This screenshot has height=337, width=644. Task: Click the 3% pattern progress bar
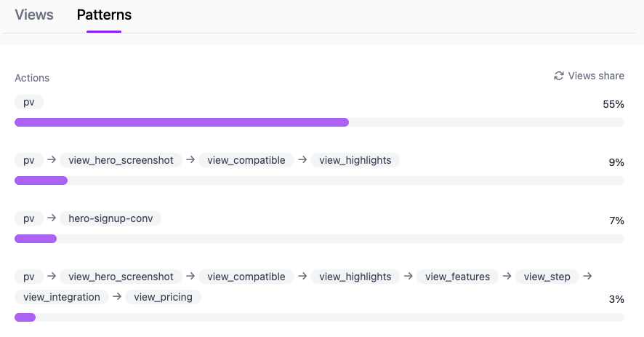[x=320, y=317]
